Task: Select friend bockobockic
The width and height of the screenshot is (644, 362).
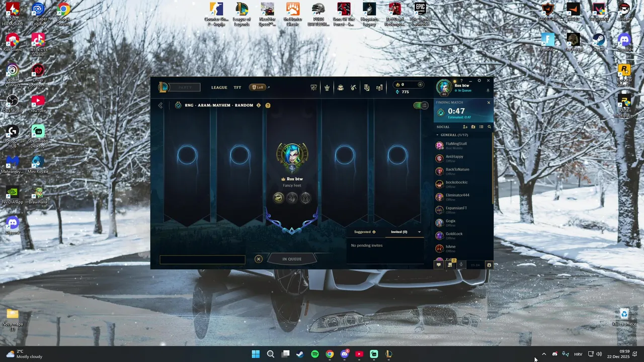Action: 463,185
